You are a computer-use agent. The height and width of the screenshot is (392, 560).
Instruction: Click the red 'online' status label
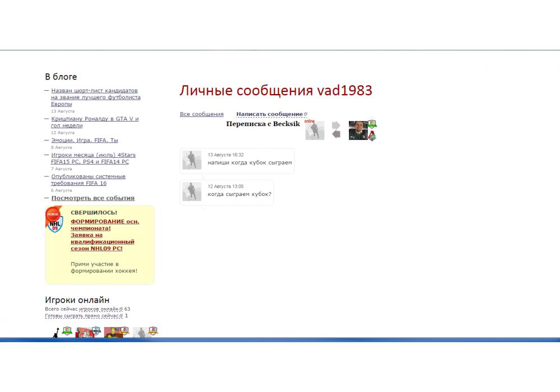pos(309,122)
